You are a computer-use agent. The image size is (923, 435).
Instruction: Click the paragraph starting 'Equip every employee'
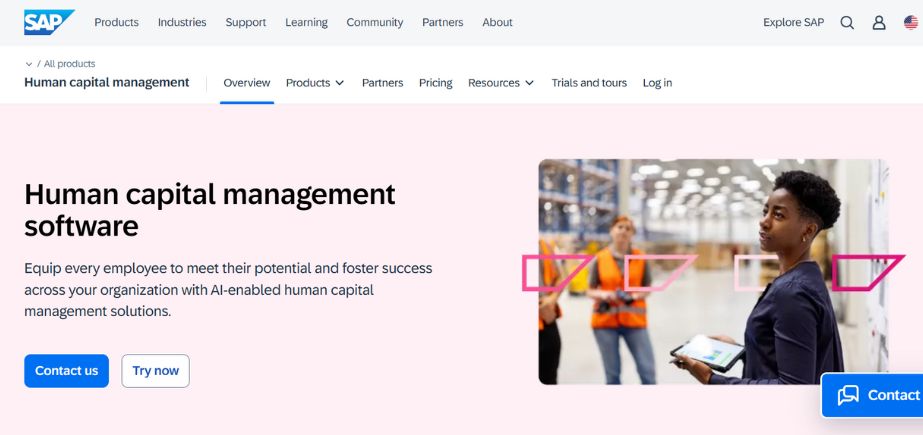(x=228, y=290)
